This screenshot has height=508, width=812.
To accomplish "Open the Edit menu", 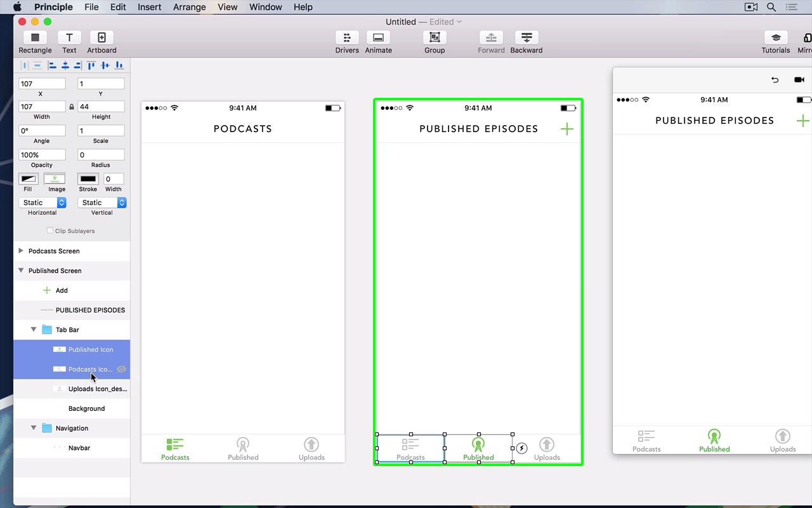I will [x=118, y=7].
